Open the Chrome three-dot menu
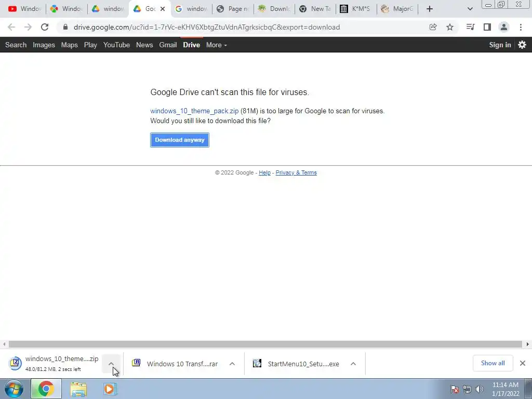532x399 pixels. coord(521,27)
